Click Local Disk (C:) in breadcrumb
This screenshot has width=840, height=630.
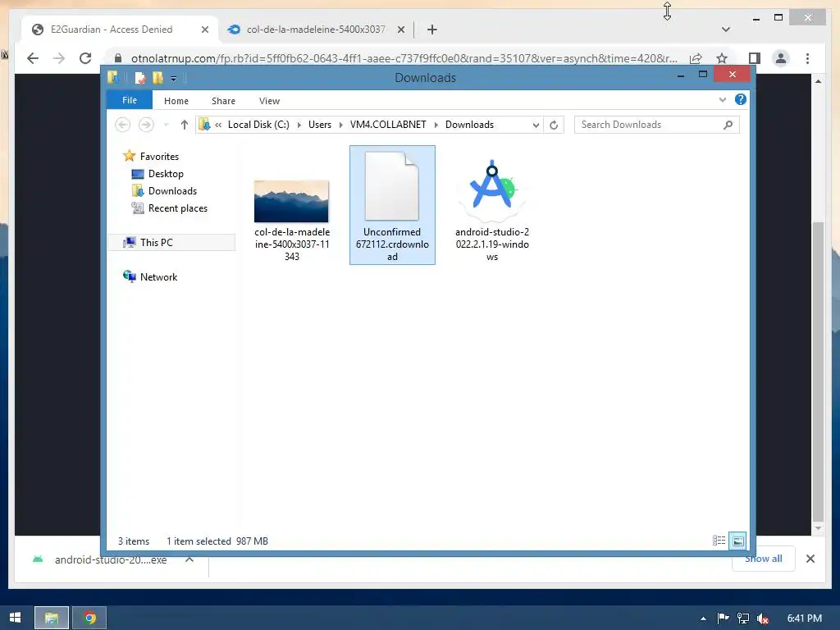click(x=258, y=125)
